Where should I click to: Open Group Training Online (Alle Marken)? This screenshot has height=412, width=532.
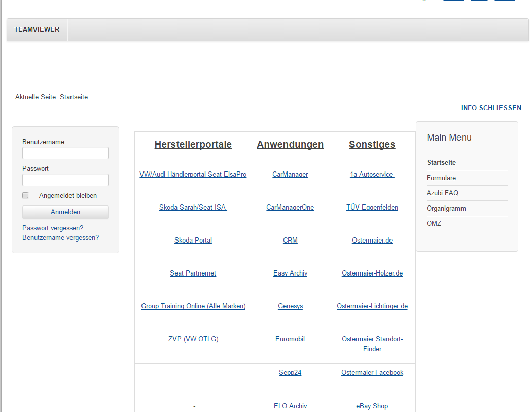[193, 306]
